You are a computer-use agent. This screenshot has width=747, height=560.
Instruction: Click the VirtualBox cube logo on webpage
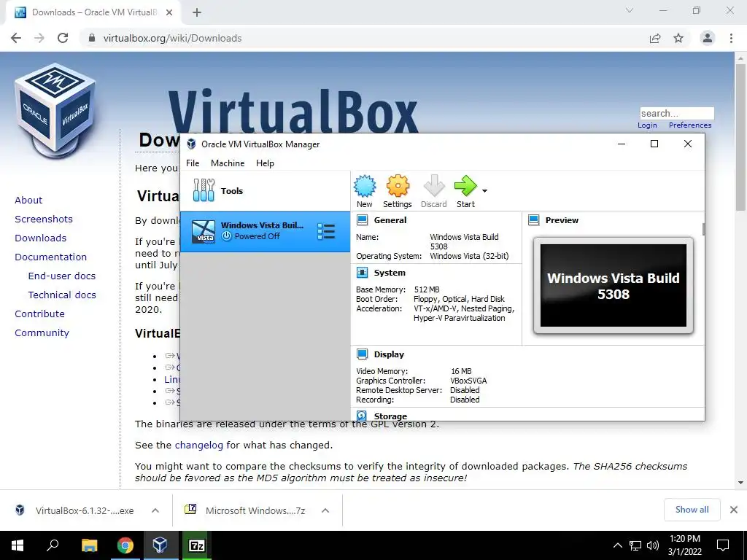(x=55, y=111)
